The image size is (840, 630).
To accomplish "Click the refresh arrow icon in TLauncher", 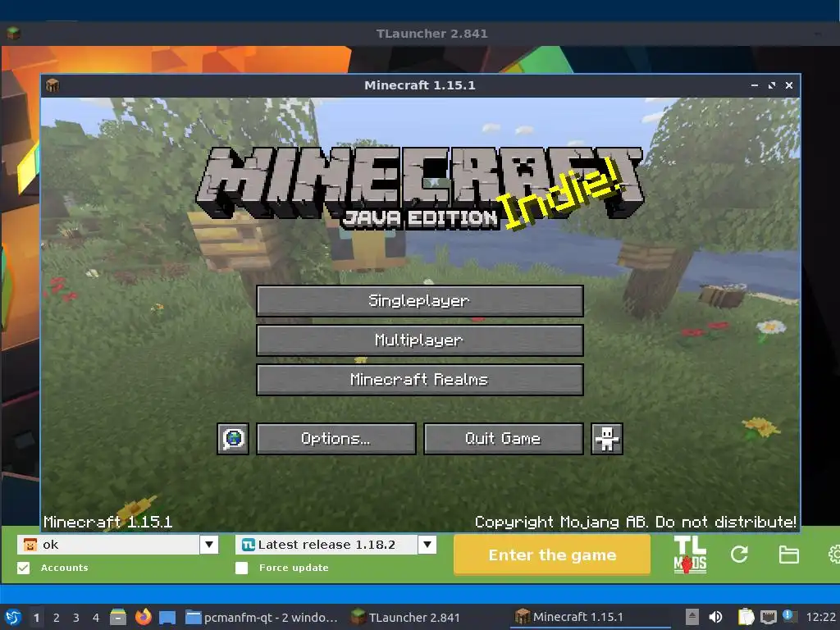I will [x=739, y=555].
